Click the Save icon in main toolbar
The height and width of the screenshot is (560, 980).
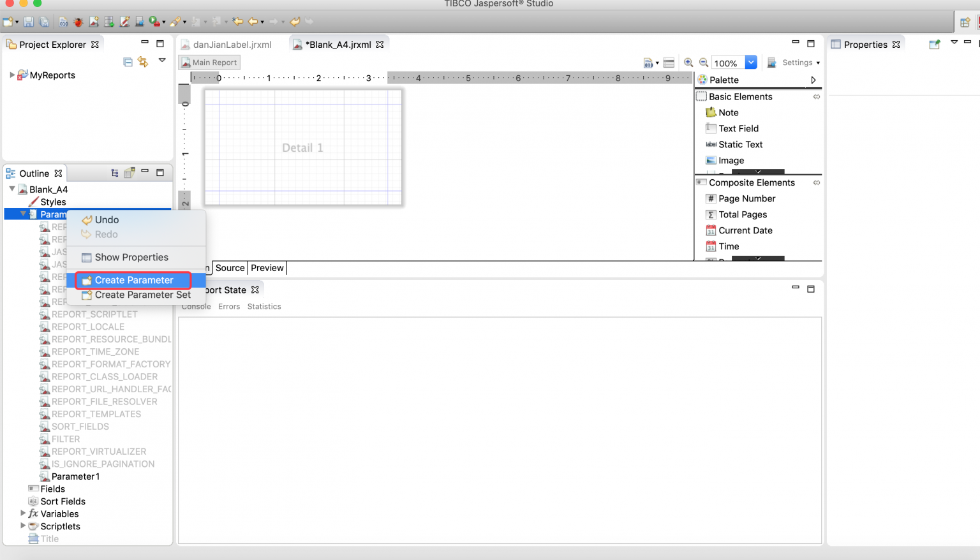point(29,22)
